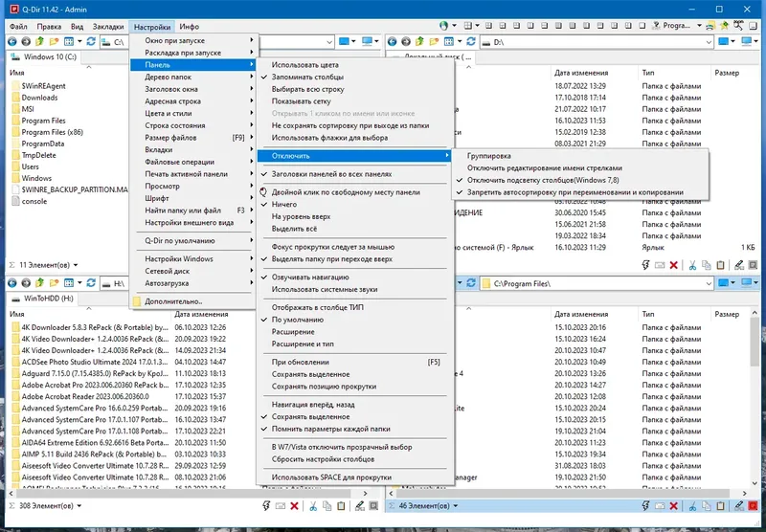Select the Program Files (x86) folder in the C:\ pane

[x=53, y=132]
